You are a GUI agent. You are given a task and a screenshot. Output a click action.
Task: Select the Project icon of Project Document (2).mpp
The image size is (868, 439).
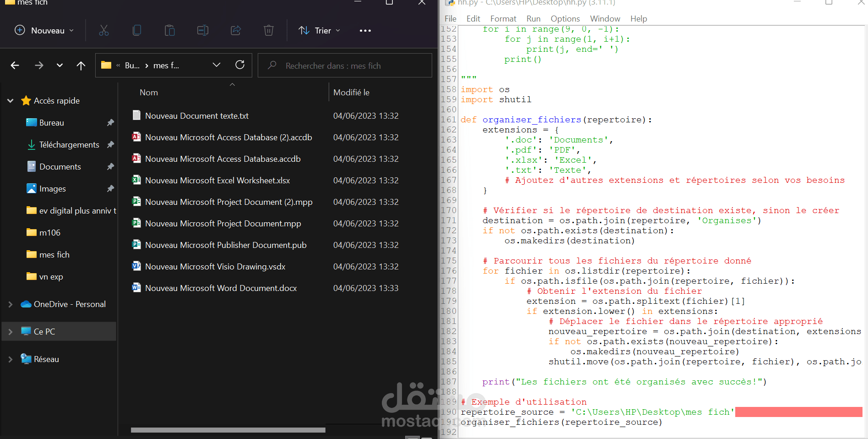click(136, 202)
